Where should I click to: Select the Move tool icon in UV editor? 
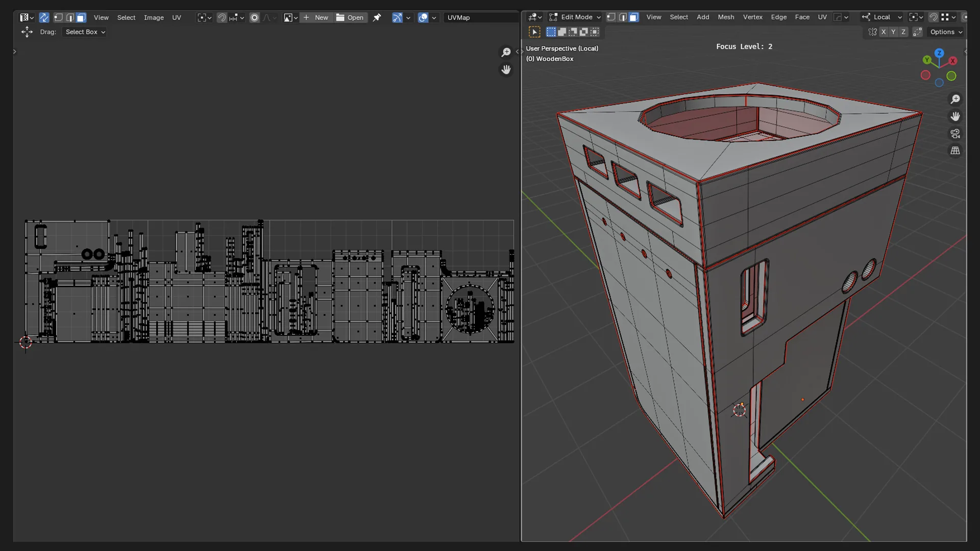click(27, 32)
